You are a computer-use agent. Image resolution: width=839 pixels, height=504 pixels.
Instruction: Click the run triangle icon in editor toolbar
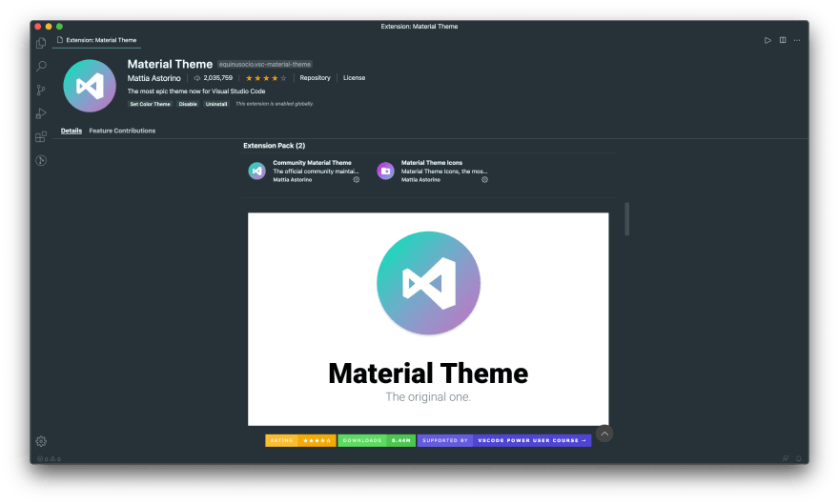click(767, 40)
